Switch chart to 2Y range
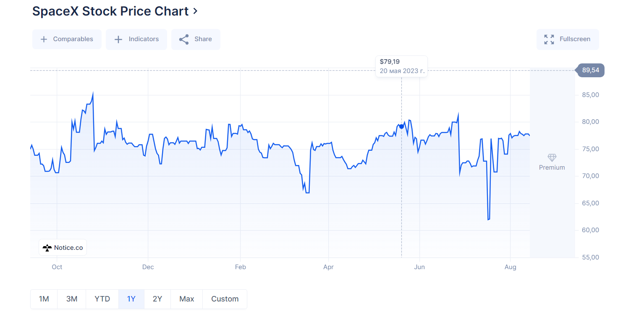This screenshot has height=325, width=644. [157, 299]
